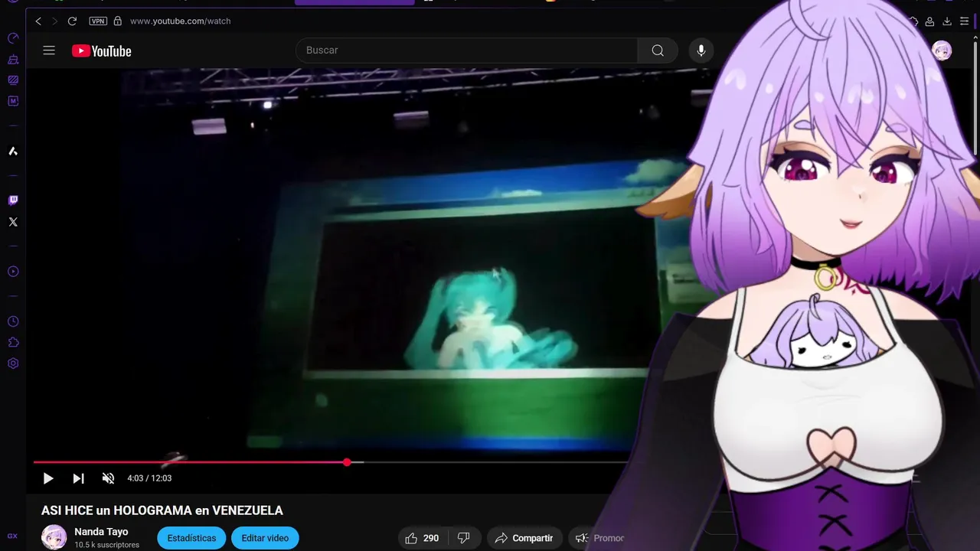
Task: Click the magnifier search button
Action: click(658, 51)
